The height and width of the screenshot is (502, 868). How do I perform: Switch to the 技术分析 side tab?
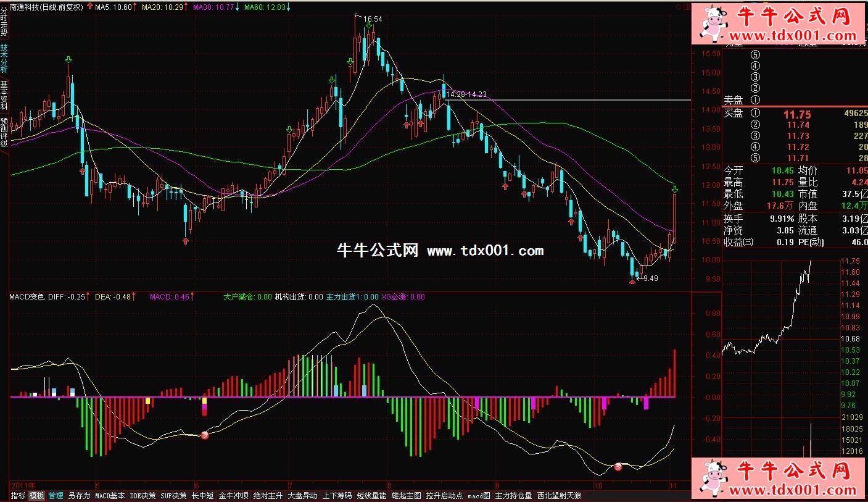coord(4,57)
